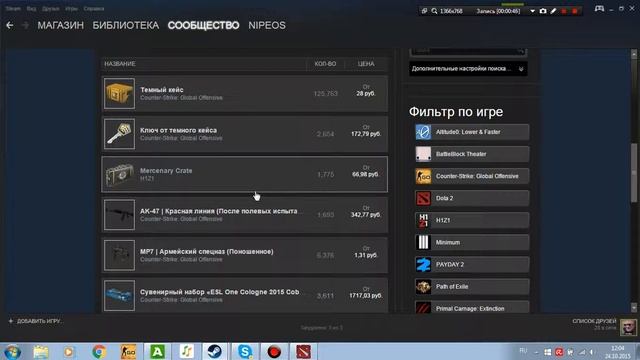Viewport: 640px width, 360px height.
Task: Open the Игры menu
Action: (71, 9)
